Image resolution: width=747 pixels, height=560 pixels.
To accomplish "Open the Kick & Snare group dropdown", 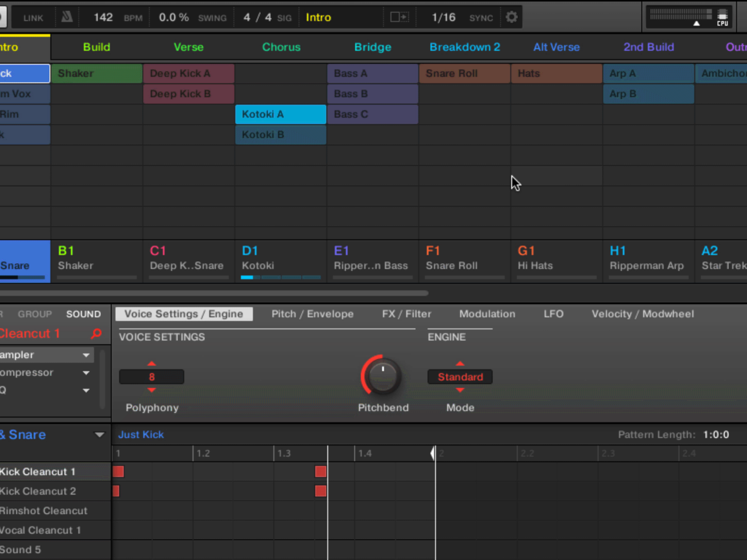I will pos(99,435).
